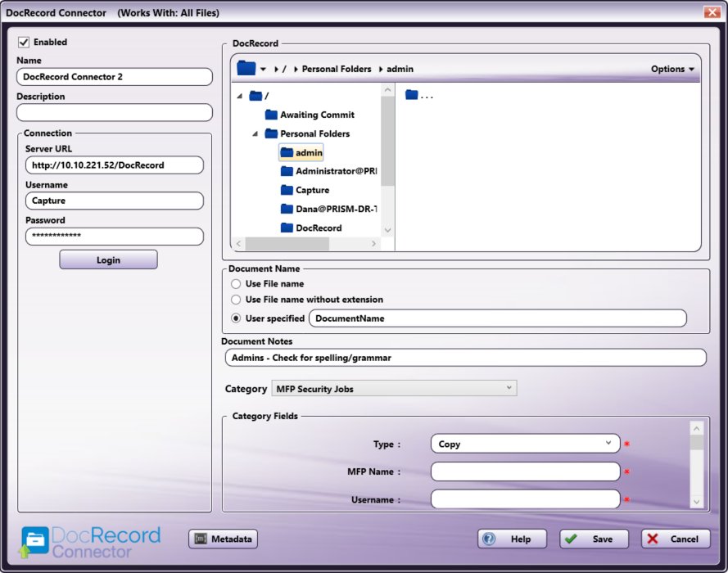Click the Cancel button
Image resolution: width=728 pixels, height=573 pixels.
(676, 539)
